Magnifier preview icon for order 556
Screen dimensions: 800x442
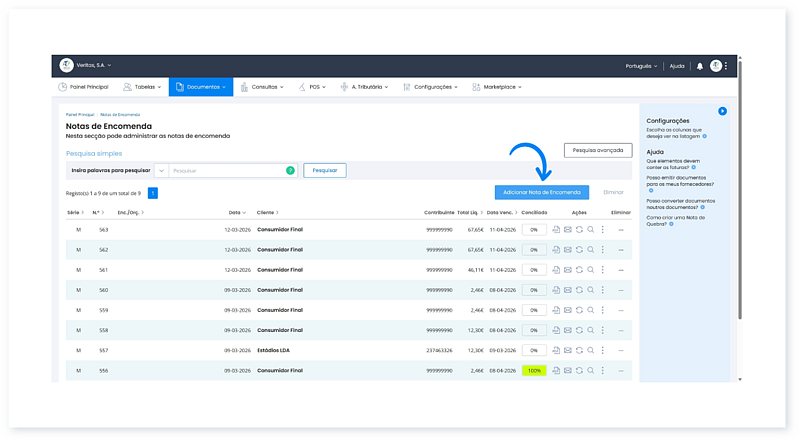[590, 371]
